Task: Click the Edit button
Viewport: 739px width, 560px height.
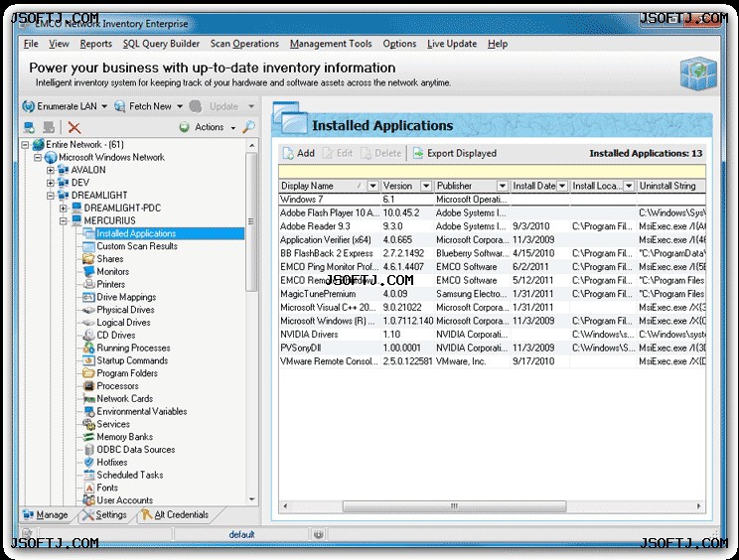Action: 338,153
